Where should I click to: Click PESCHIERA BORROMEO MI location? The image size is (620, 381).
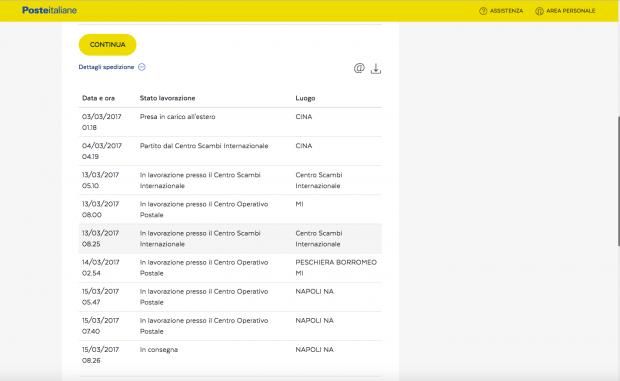point(336,268)
